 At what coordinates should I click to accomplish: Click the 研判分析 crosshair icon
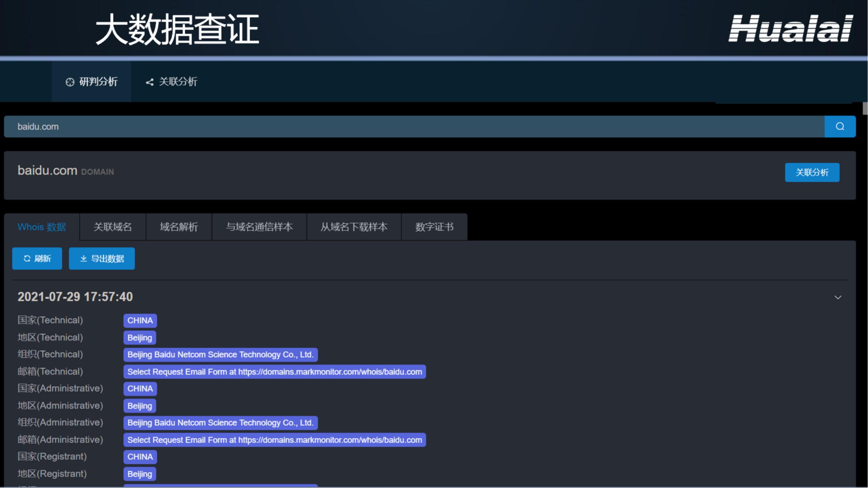(70, 82)
